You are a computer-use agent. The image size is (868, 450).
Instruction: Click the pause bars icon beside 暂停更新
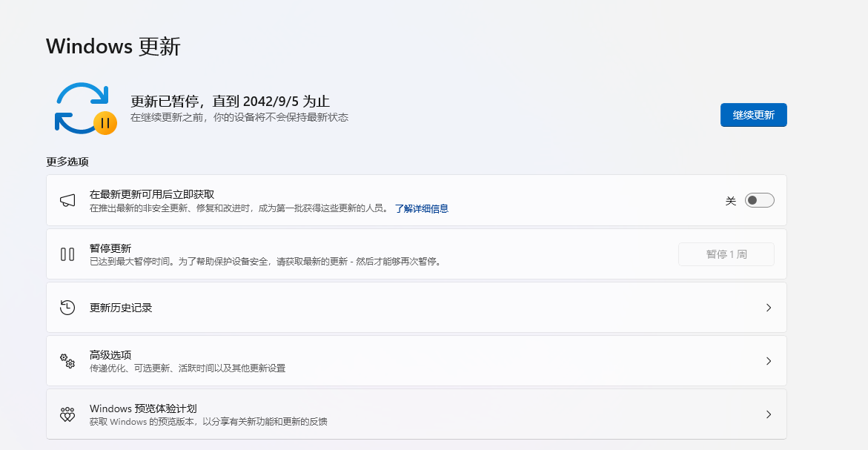coord(67,254)
